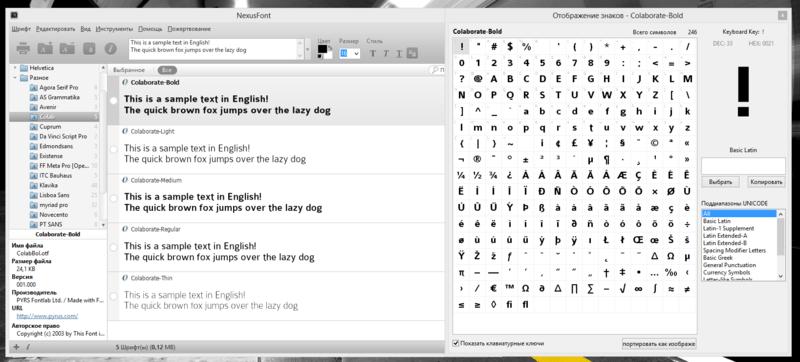Click the OpenType icon beside Colaborate-Light
Viewport: 800px width, 362px height.
[x=126, y=132]
